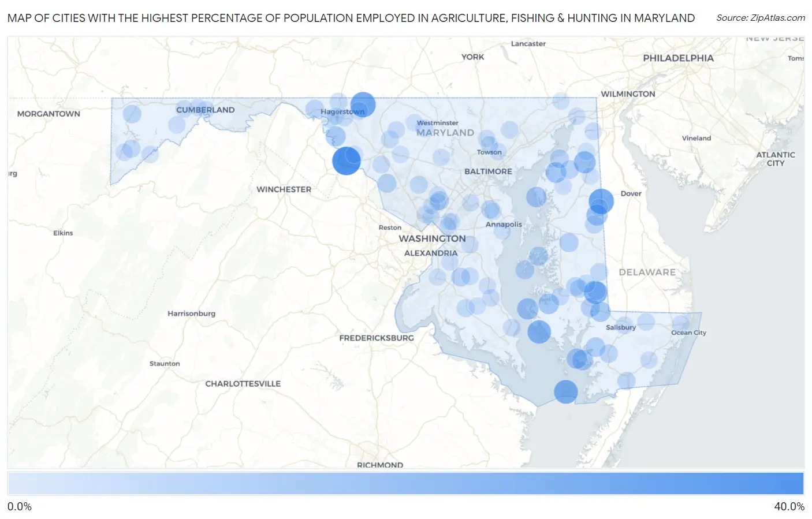This screenshot has width=812, height=519.
Task: Click the Staunton city label
Action: click(x=165, y=364)
